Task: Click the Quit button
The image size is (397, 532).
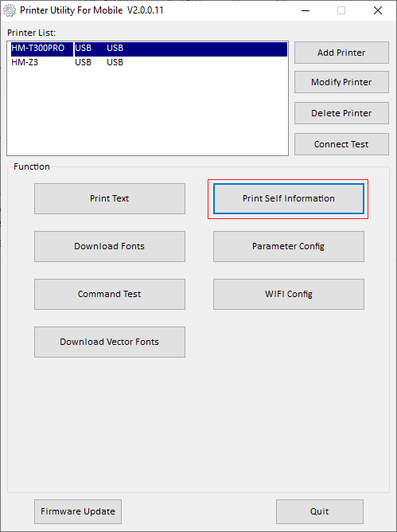Action: click(319, 511)
